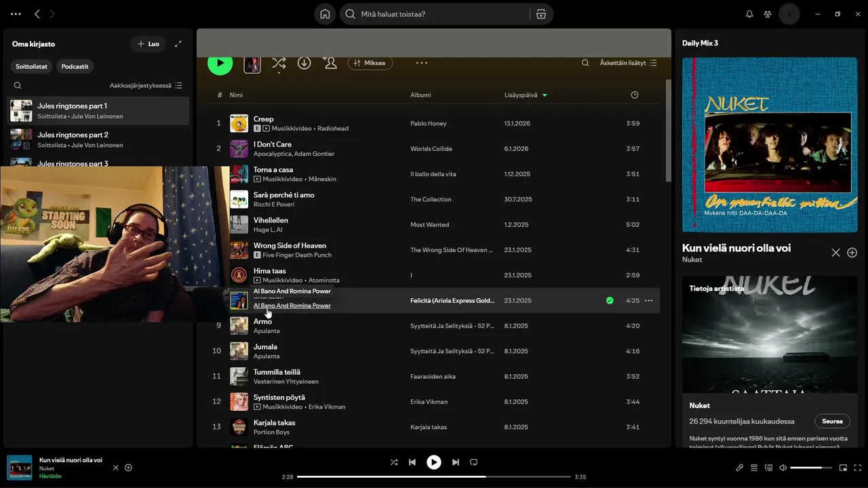Mute with the volume speaker icon
This screenshot has width=868, height=488.
click(783, 468)
